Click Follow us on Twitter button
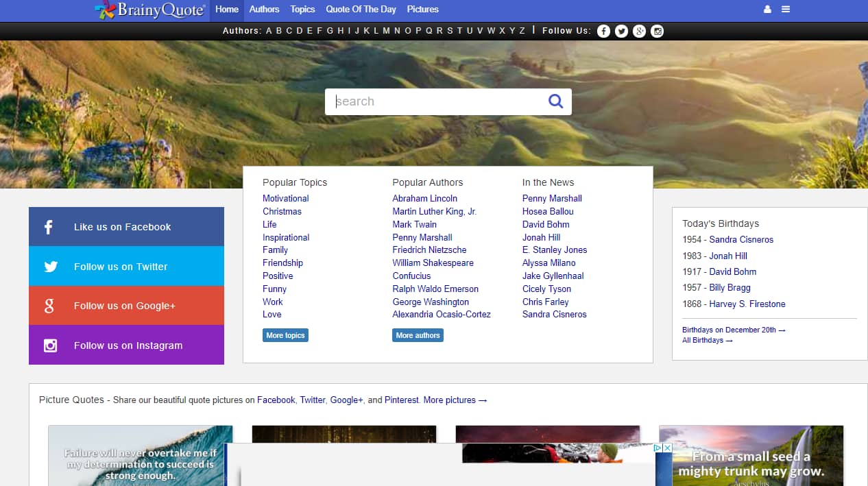 coord(126,266)
